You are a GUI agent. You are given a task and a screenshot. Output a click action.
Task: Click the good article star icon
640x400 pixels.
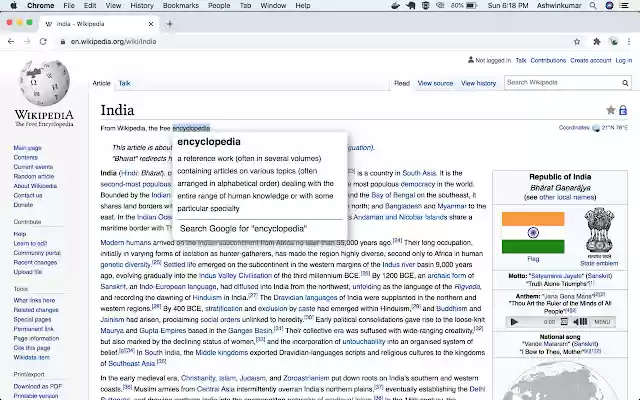611,110
